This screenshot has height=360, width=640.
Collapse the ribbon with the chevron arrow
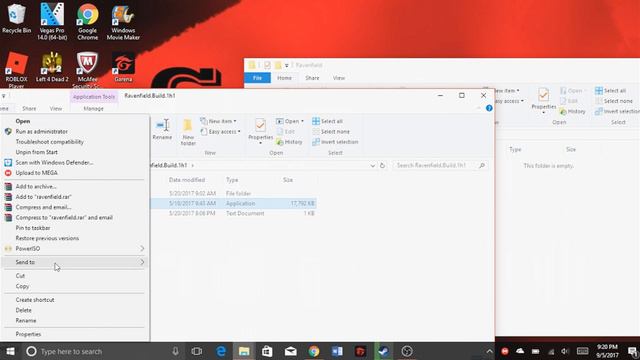478,108
